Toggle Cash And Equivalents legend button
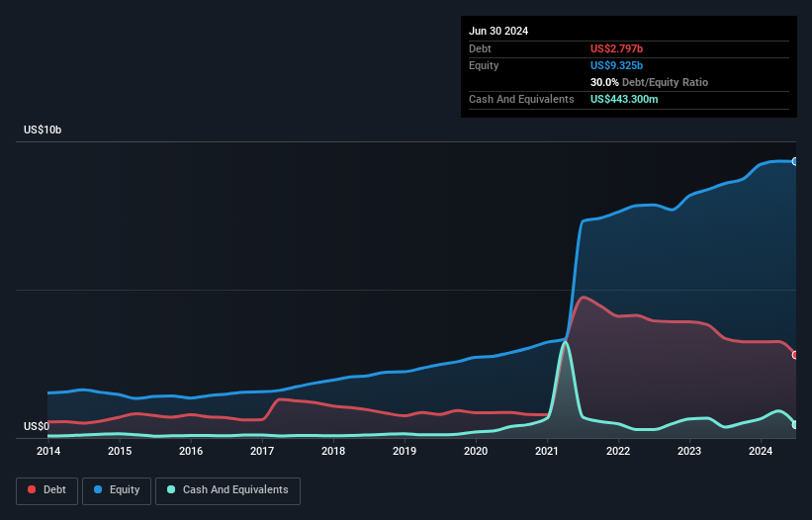The height and width of the screenshot is (520, 812). [x=227, y=490]
